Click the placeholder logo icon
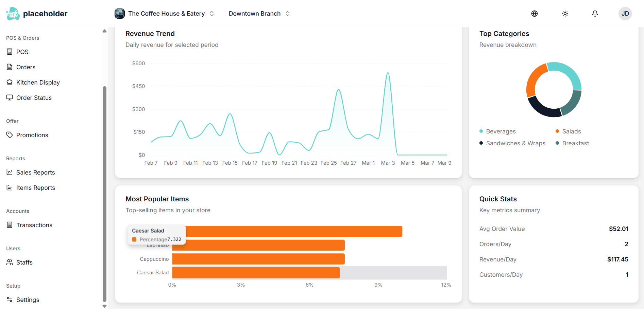This screenshot has width=644, height=309. [13, 14]
